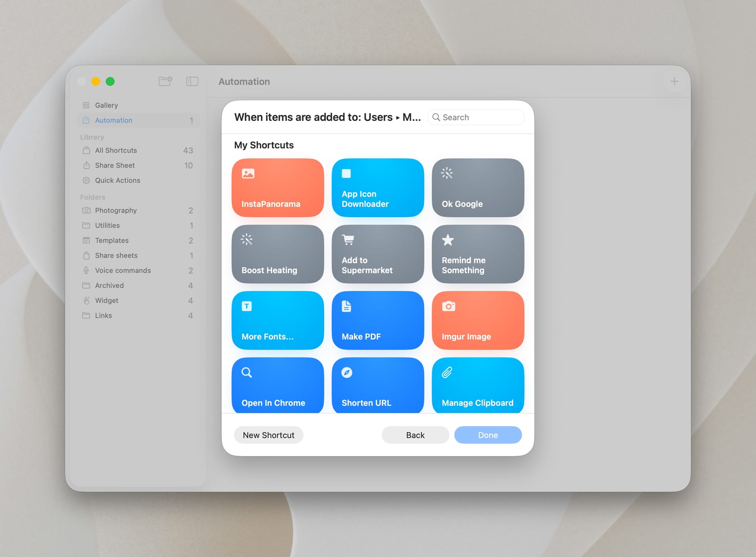This screenshot has width=756, height=557.
Task: Open Quick Actions via its gear icon
Action: click(86, 180)
